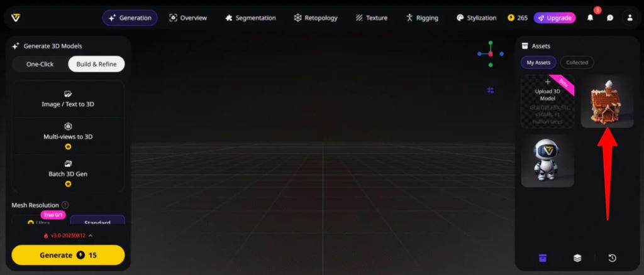Open the notifications bell

[590, 18]
